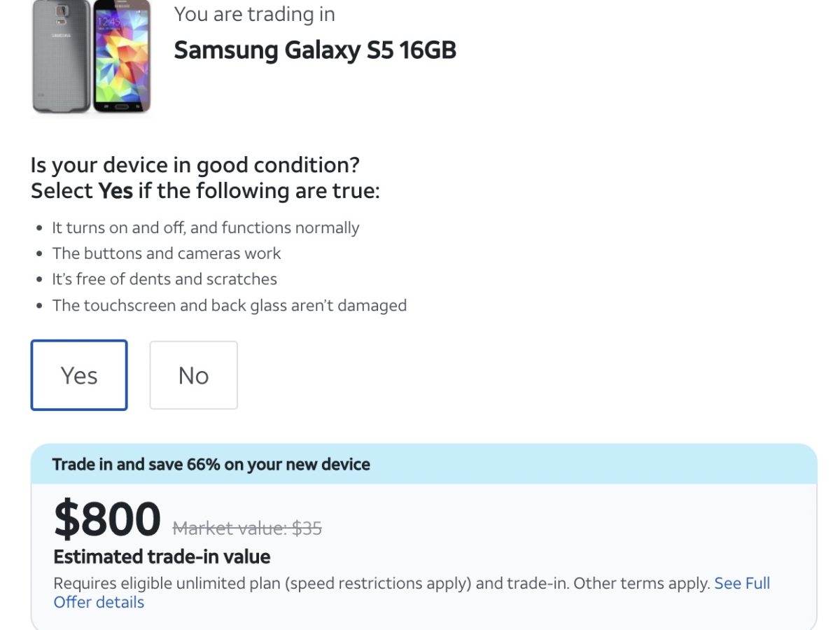Click the "Trade in and save 66%" banner
Image resolution: width=840 pixels, height=630 pixels.
(211, 464)
